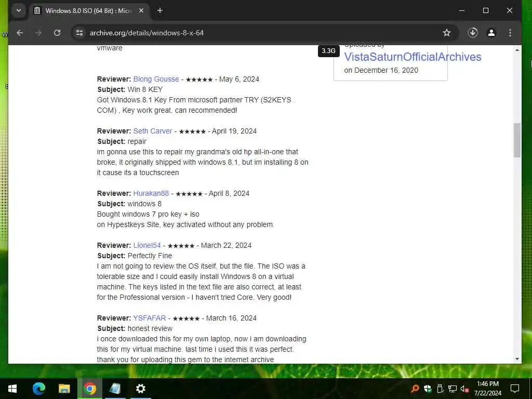Click the USB safely remove tray icon
This screenshot has height=399, width=532.
tap(440, 389)
